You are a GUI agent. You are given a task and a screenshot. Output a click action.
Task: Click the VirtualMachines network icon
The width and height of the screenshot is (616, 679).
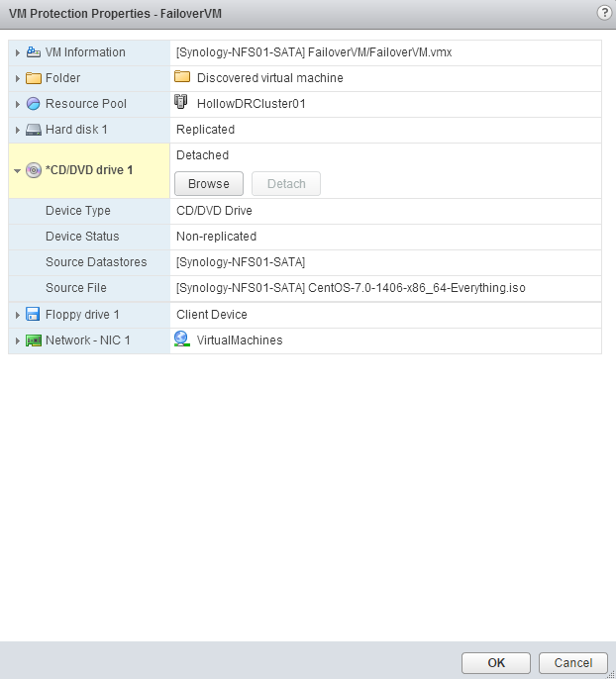pos(182,339)
